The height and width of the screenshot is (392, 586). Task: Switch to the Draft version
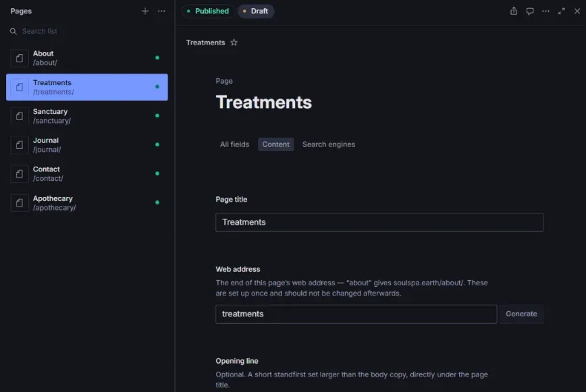[x=256, y=11]
